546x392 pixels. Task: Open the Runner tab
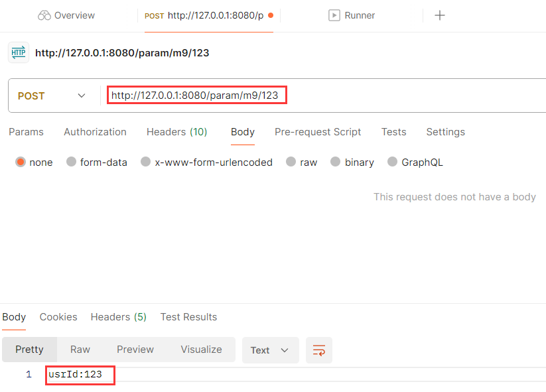tap(352, 15)
